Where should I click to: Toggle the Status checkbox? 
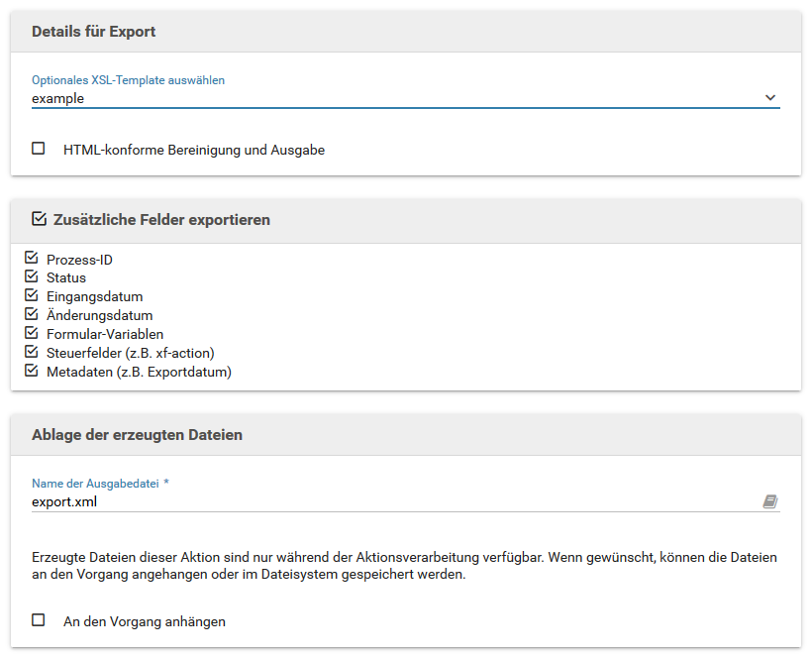(31, 276)
